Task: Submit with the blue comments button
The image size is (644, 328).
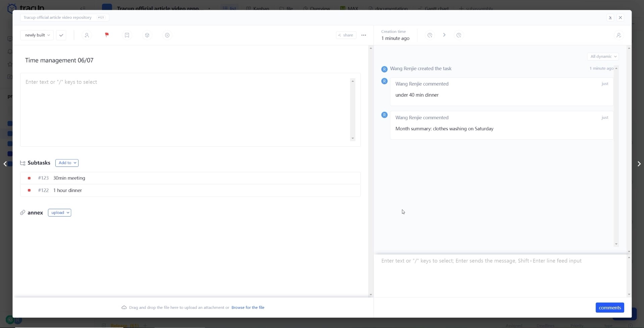Action: click(x=609, y=308)
